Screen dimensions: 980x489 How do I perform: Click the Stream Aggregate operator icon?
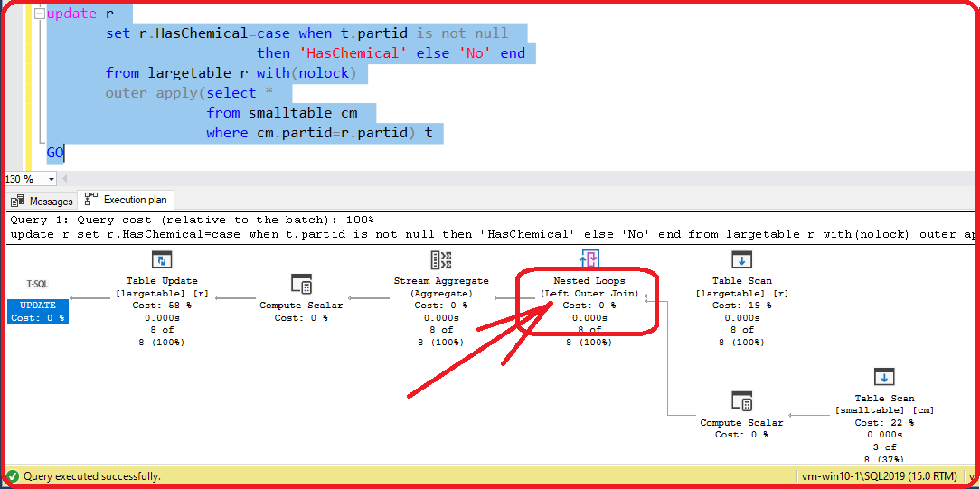440,259
